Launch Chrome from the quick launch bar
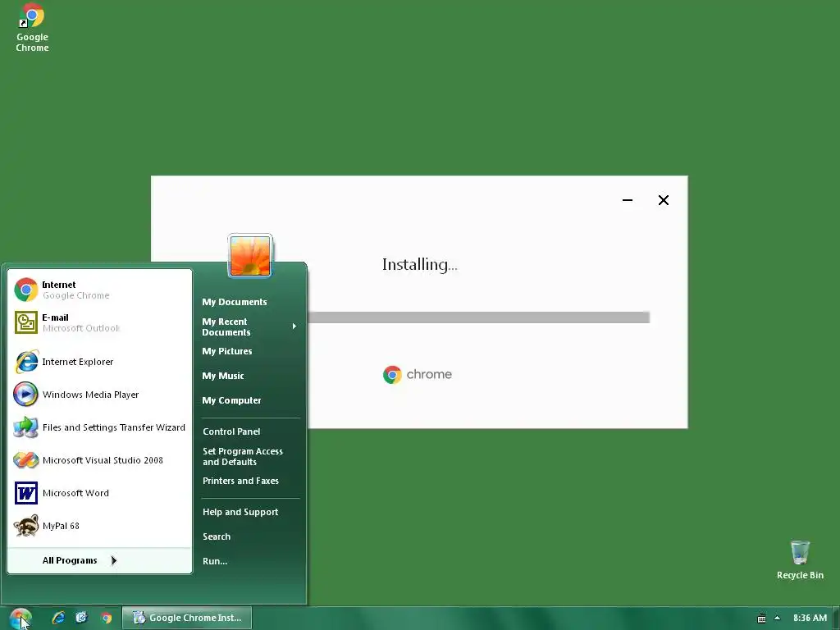This screenshot has width=840, height=630. [x=107, y=619]
